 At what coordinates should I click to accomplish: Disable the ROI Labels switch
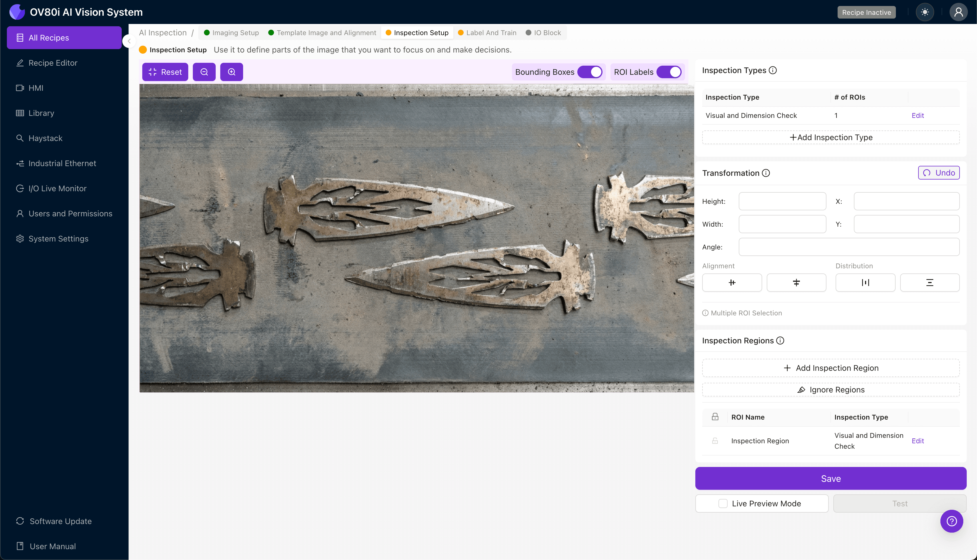tap(669, 72)
